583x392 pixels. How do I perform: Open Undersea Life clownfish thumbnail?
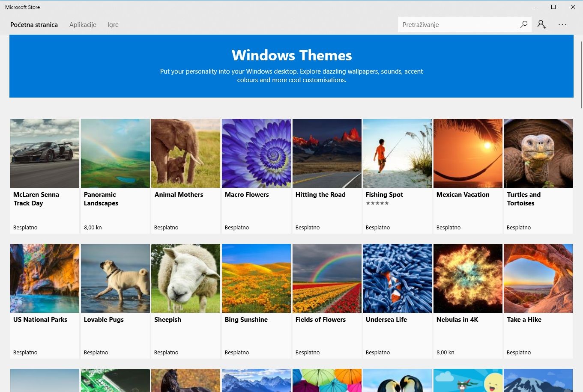pyautogui.click(x=397, y=278)
